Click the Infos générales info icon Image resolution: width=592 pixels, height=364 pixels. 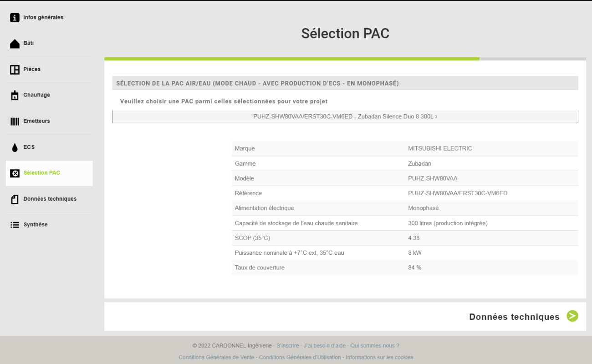pos(15,18)
